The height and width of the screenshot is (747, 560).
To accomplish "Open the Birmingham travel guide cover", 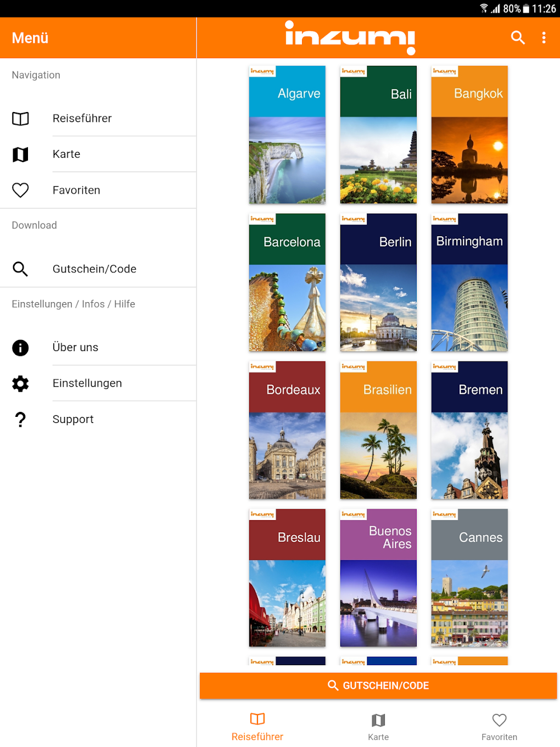I will tap(469, 282).
